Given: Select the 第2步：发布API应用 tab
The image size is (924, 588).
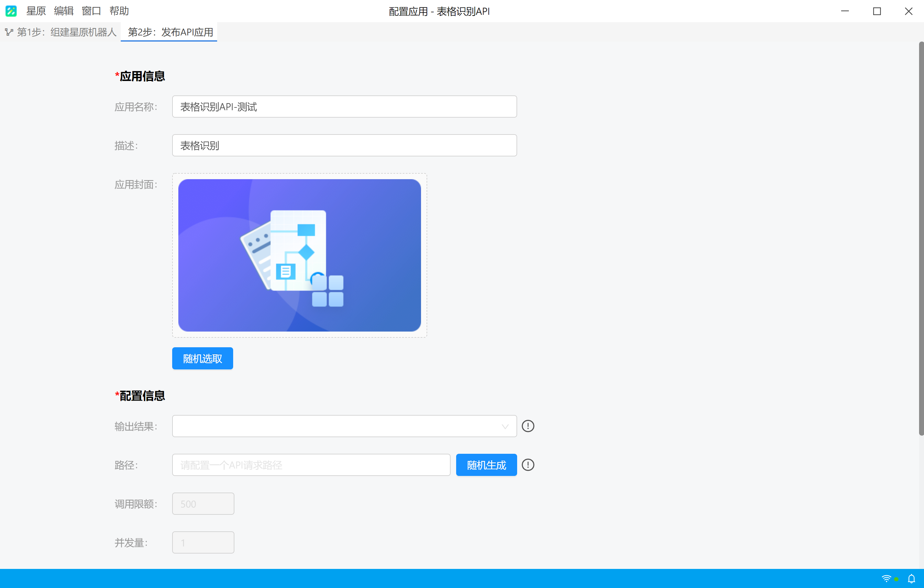Looking at the screenshot, I should click(170, 32).
